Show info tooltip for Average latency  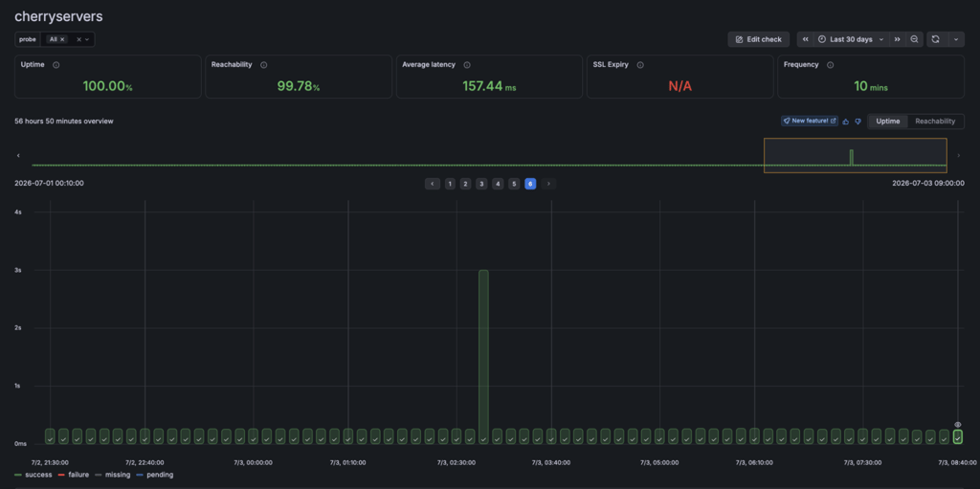pyautogui.click(x=467, y=64)
